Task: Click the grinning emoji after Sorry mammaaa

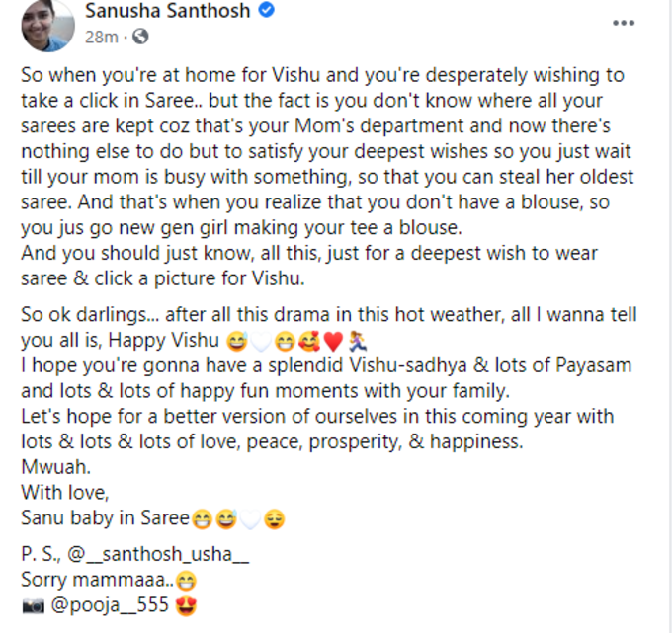Action: (186, 581)
